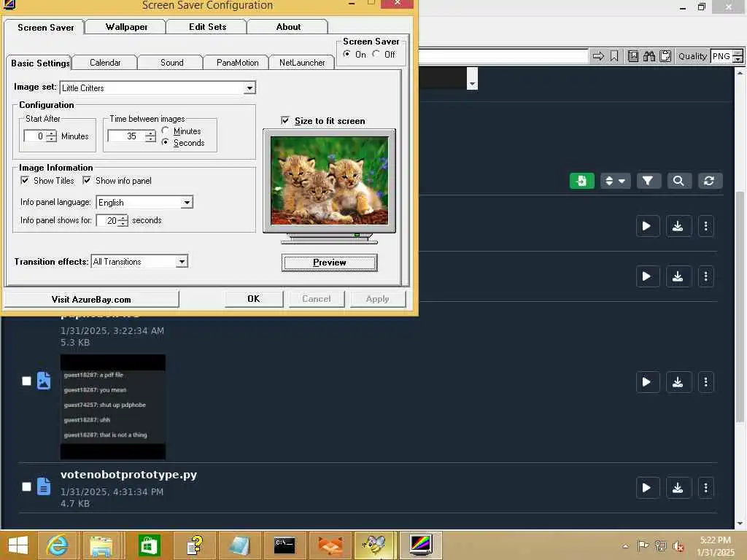The image size is (747, 560).
Task: Click the filter funnel icon
Action: 648,181
